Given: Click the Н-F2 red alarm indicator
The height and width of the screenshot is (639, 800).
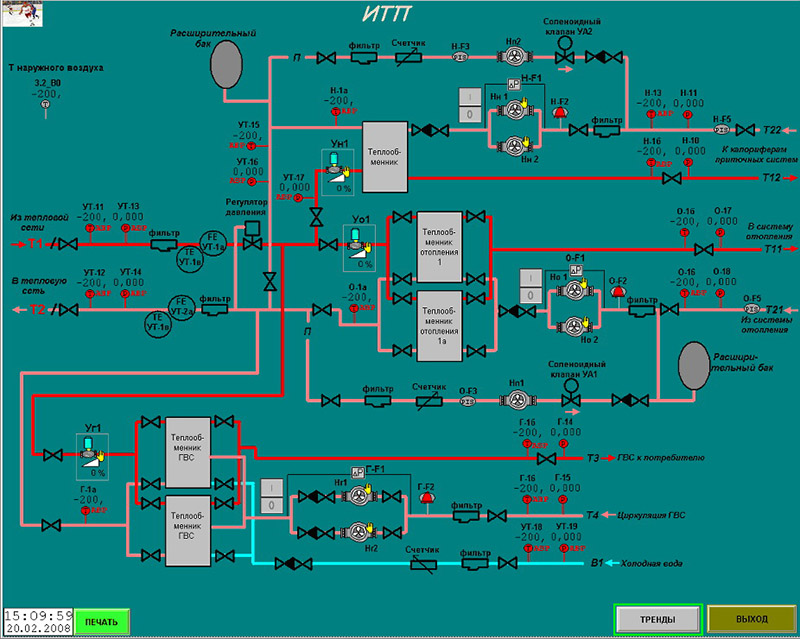Looking at the screenshot, I should (560, 112).
